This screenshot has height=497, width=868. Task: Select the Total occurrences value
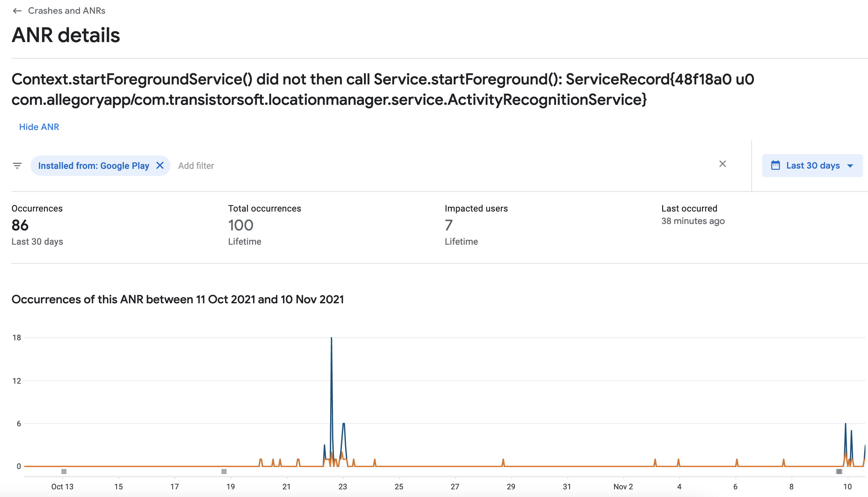tap(241, 225)
